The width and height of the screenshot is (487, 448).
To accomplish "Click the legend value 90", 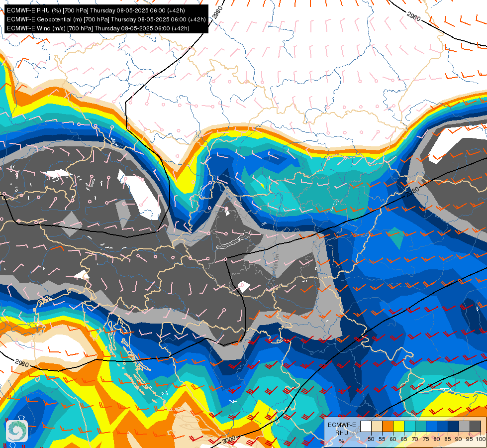I will [459, 439].
